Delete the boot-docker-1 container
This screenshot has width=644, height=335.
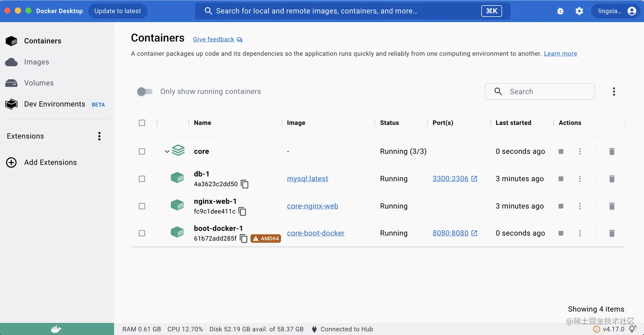click(612, 233)
